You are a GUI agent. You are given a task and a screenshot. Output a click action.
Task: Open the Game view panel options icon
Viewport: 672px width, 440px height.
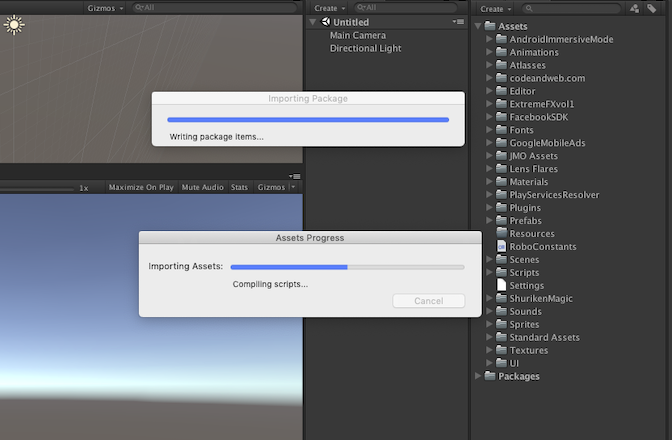point(294,176)
